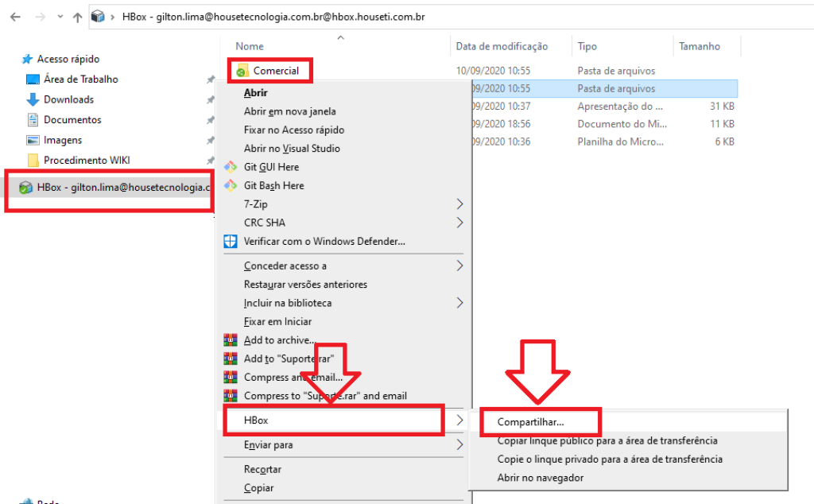This screenshot has width=814, height=504.
Task: Choose Restaurar versões anteriores
Action: [x=305, y=285]
